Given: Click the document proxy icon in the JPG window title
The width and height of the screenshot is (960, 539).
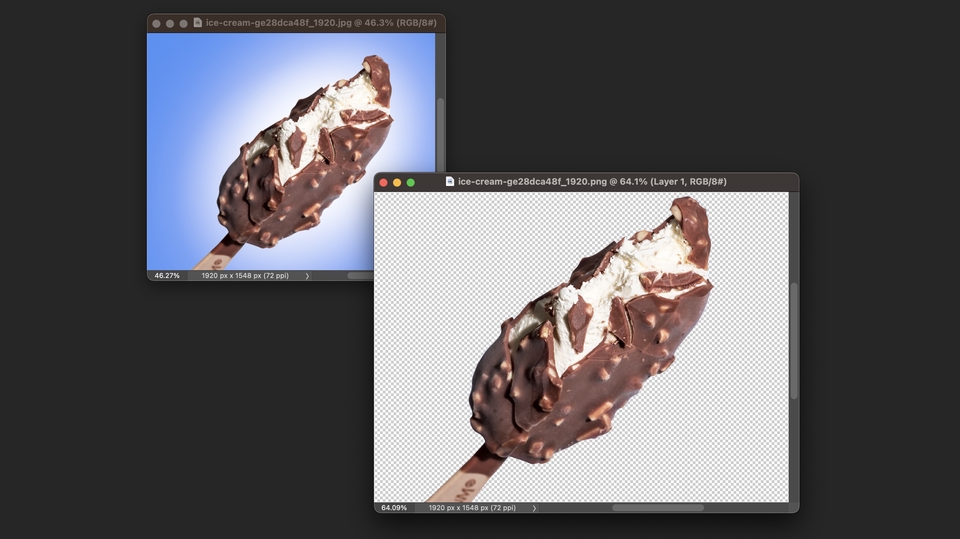Looking at the screenshot, I should point(197,23).
